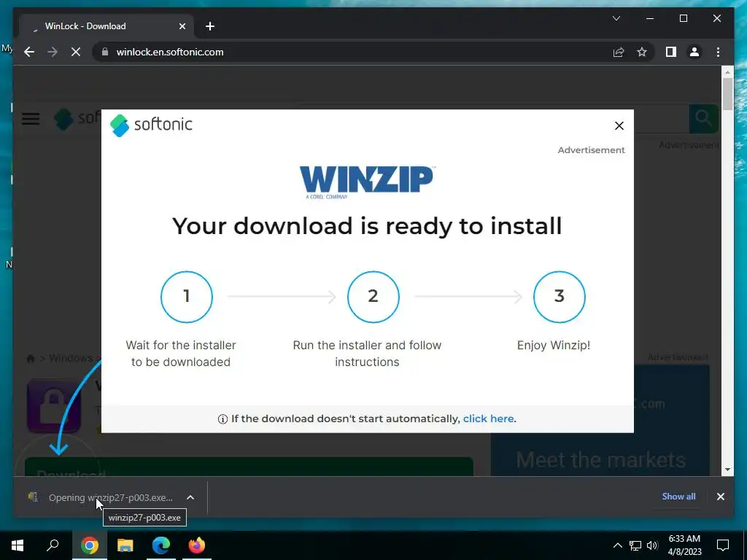Click 'Your download is ready to install' heading
This screenshot has width=747, height=560.
(x=368, y=227)
